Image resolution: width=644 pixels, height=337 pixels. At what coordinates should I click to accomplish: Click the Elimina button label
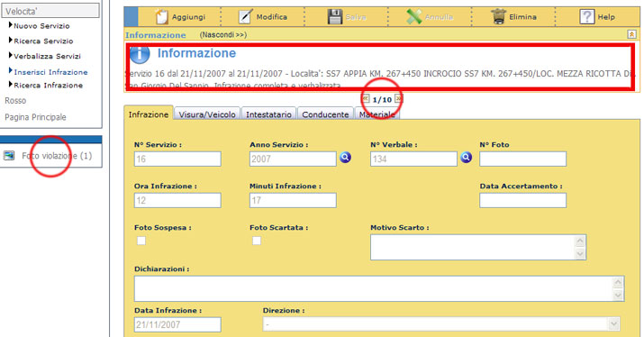click(522, 17)
